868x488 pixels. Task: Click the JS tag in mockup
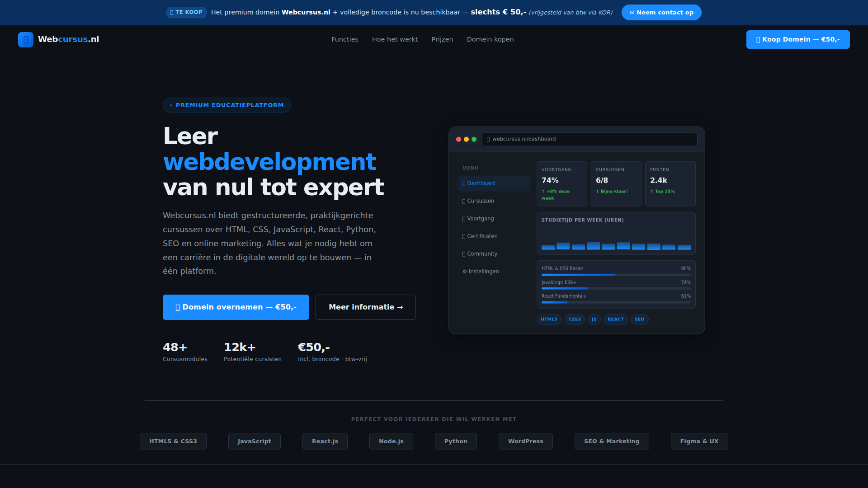pyautogui.click(x=594, y=319)
